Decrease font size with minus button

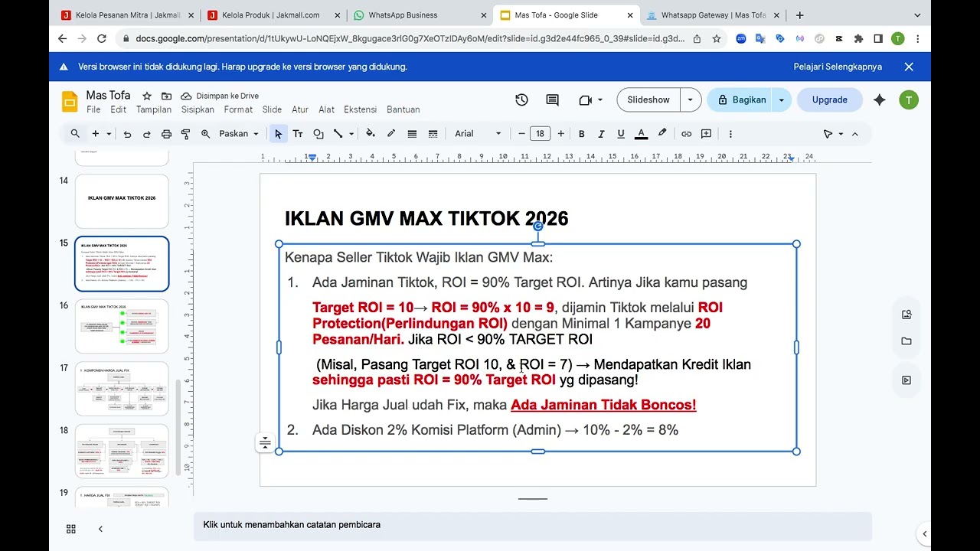pos(521,134)
